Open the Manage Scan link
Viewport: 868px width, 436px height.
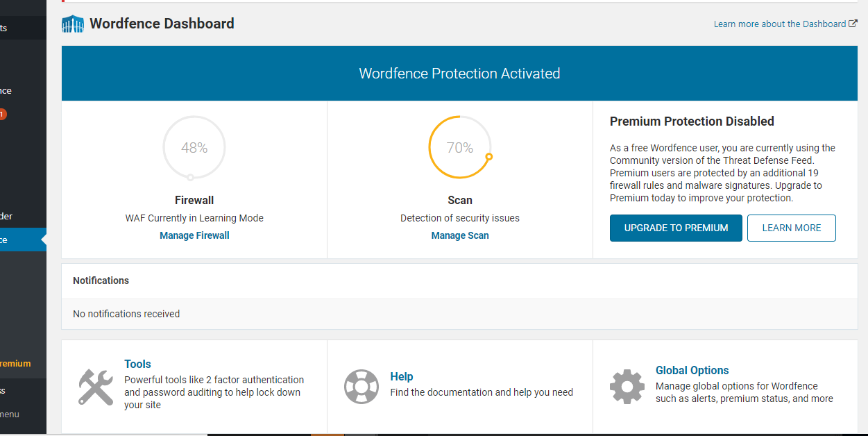pos(460,235)
